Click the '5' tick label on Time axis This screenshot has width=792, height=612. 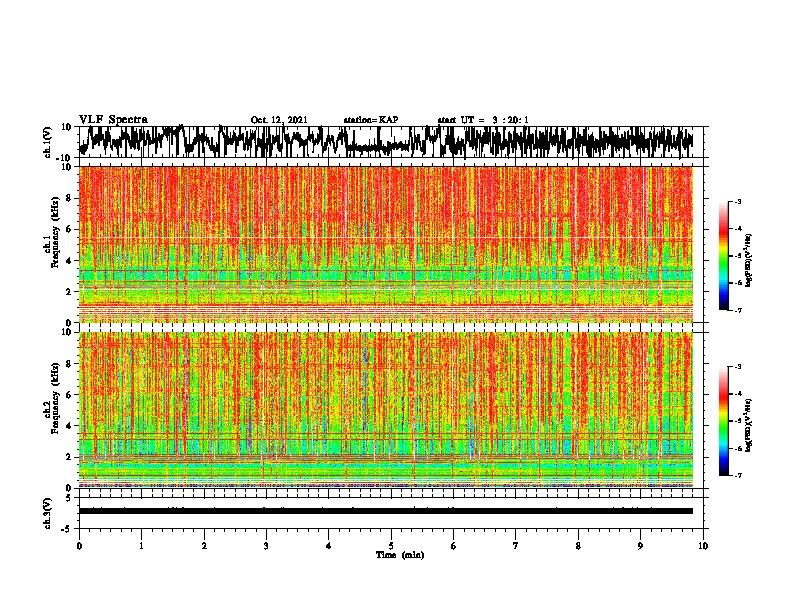coord(391,546)
